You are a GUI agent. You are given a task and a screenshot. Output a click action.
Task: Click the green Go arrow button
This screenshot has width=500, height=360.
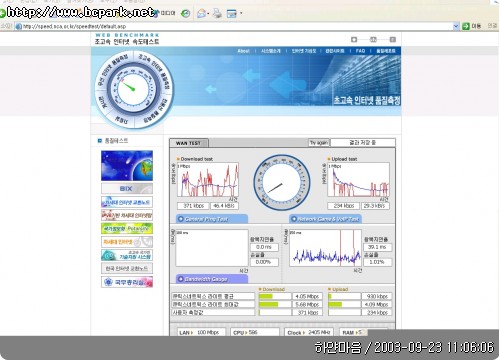(466, 26)
